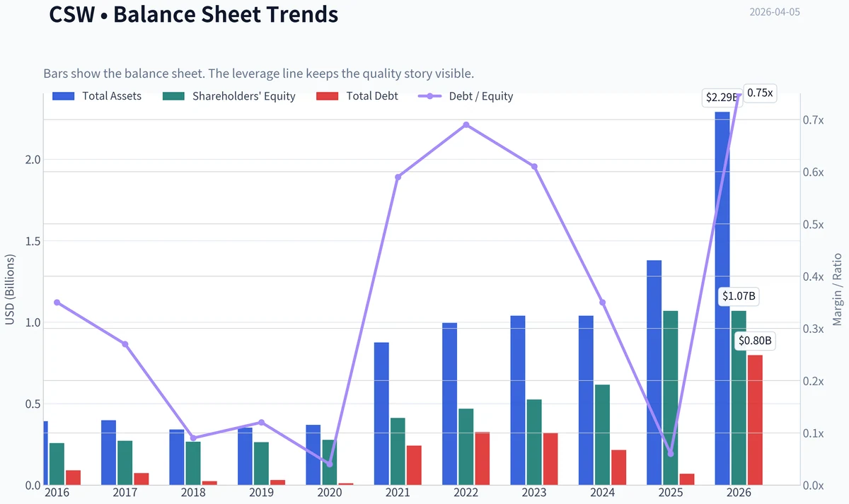Click the 2016 x-axis label

[57, 493]
